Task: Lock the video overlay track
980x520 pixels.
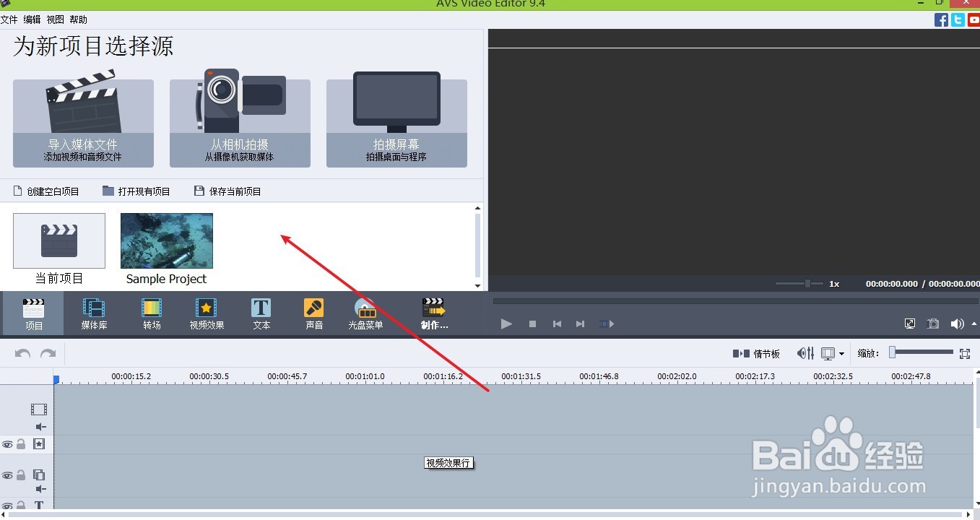Action: click(x=21, y=475)
